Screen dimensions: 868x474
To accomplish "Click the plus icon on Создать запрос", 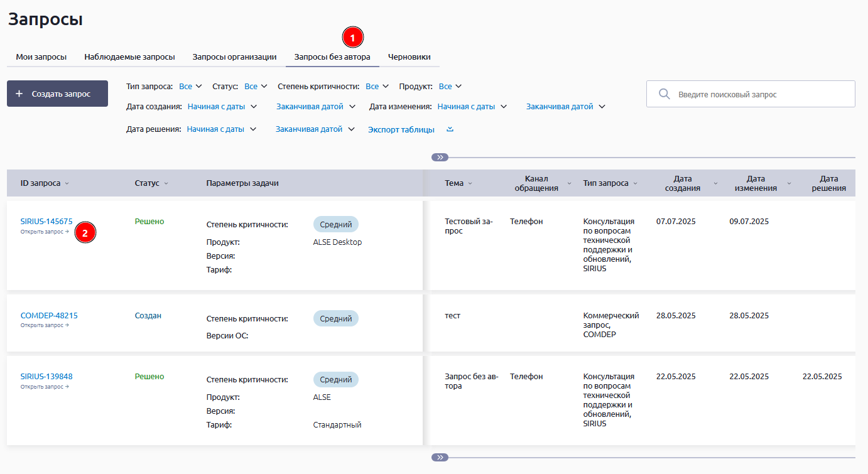I will coord(19,94).
